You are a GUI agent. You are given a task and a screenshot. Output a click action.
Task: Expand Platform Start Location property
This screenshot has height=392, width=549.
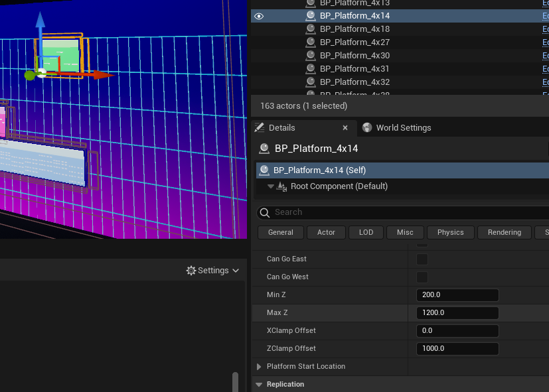point(259,367)
